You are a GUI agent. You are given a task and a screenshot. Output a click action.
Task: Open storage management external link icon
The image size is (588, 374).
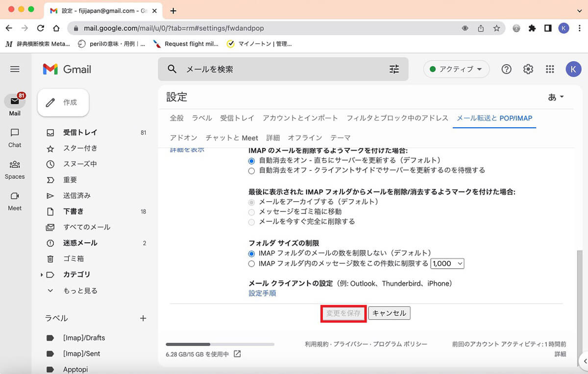click(237, 353)
